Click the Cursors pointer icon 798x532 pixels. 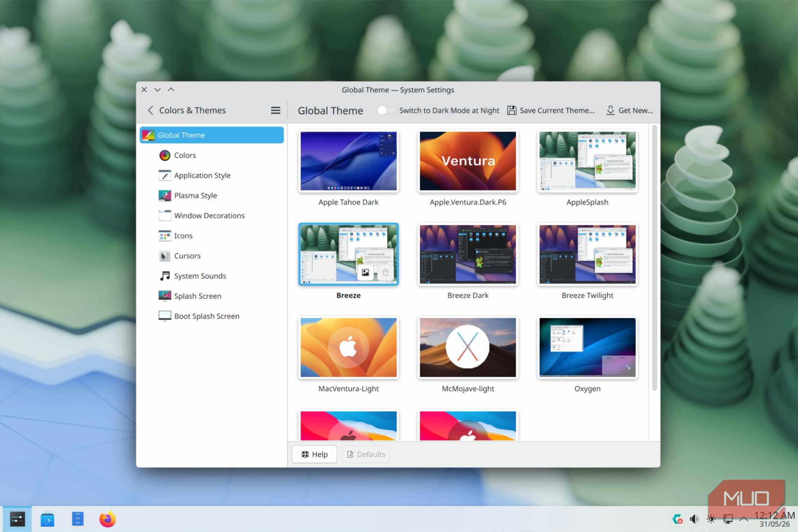(x=165, y=256)
